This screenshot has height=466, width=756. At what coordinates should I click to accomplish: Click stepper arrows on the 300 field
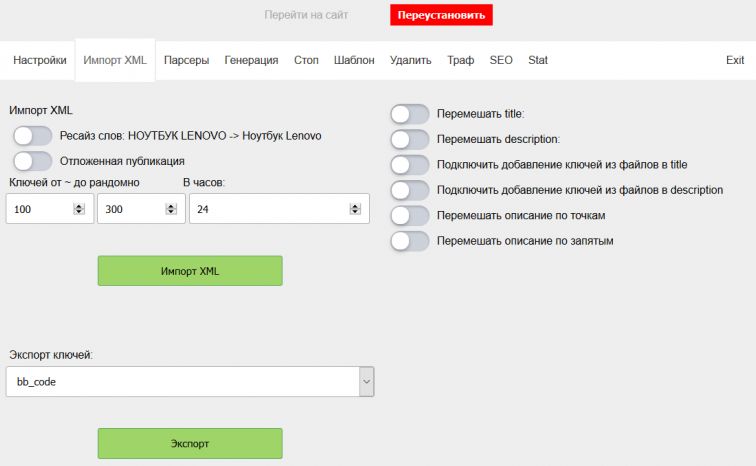coord(170,209)
